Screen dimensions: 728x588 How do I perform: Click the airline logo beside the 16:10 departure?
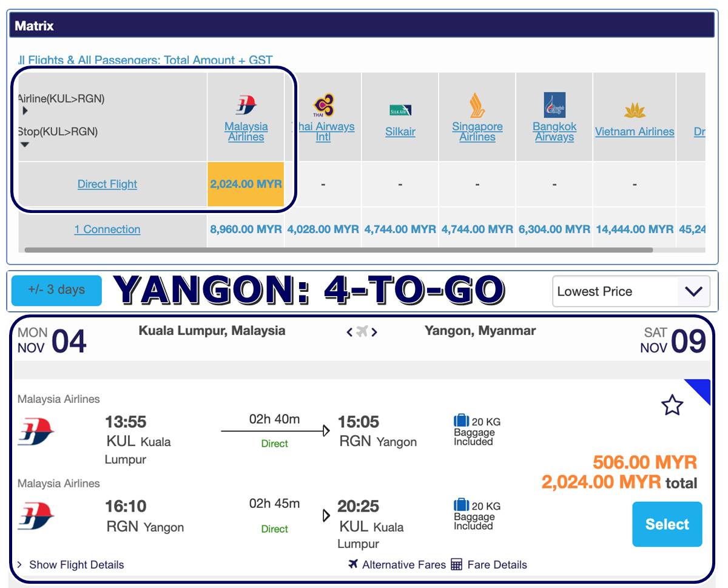(36, 516)
